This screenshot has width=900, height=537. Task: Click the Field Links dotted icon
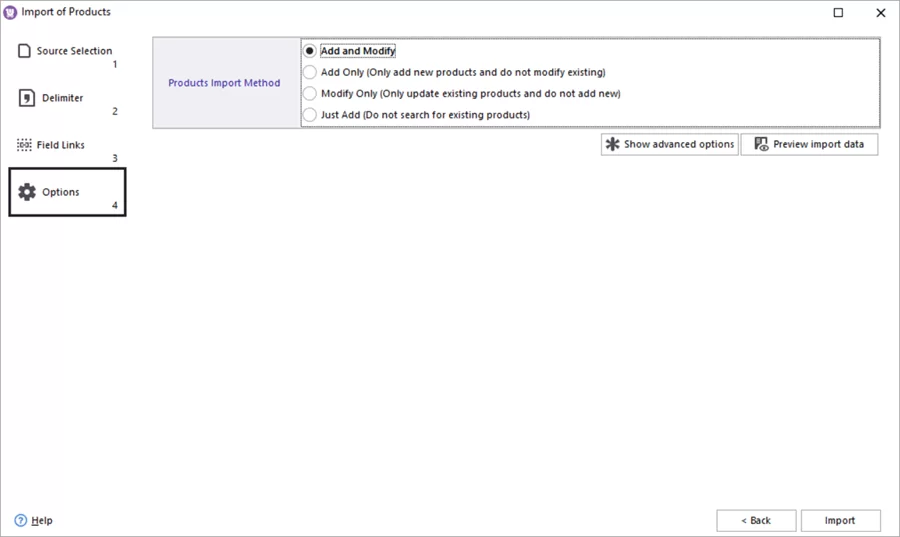pyautogui.click(x=25, y=145)
